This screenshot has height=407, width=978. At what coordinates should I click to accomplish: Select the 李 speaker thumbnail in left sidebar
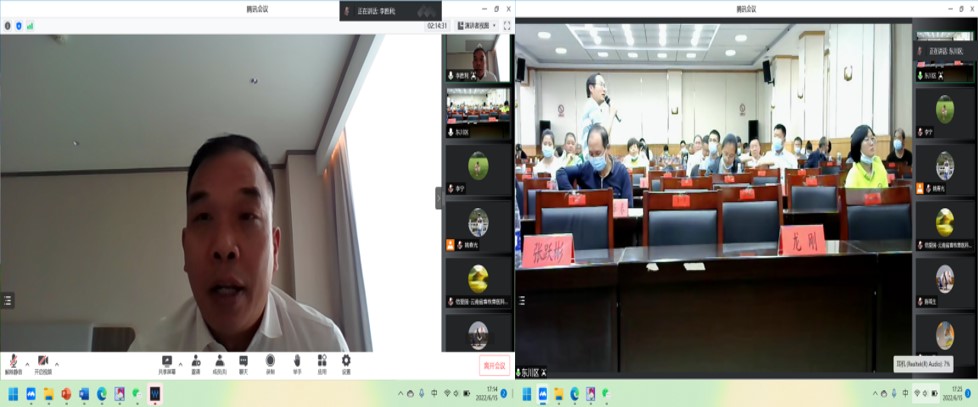(x=478, y=59)
